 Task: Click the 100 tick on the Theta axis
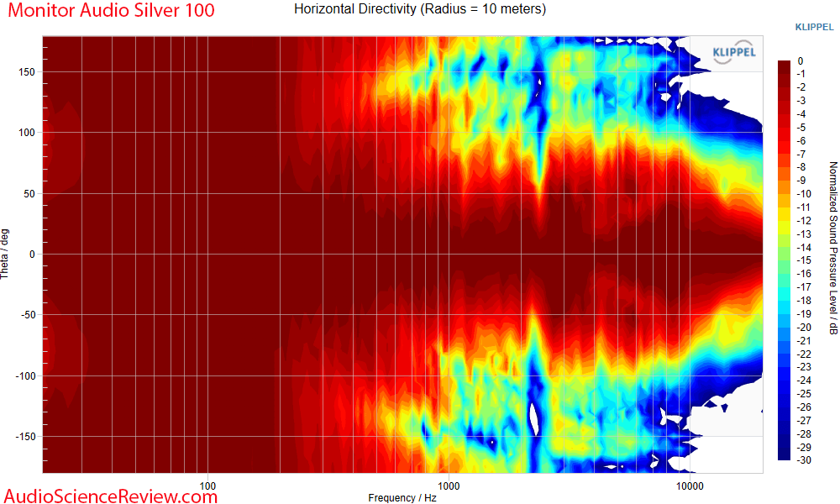pyautogui.click(x=27, y=132)
